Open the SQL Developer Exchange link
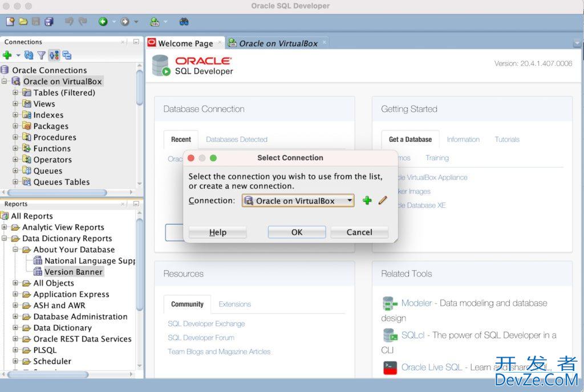 pyautogui.click(x=206, y=324)
